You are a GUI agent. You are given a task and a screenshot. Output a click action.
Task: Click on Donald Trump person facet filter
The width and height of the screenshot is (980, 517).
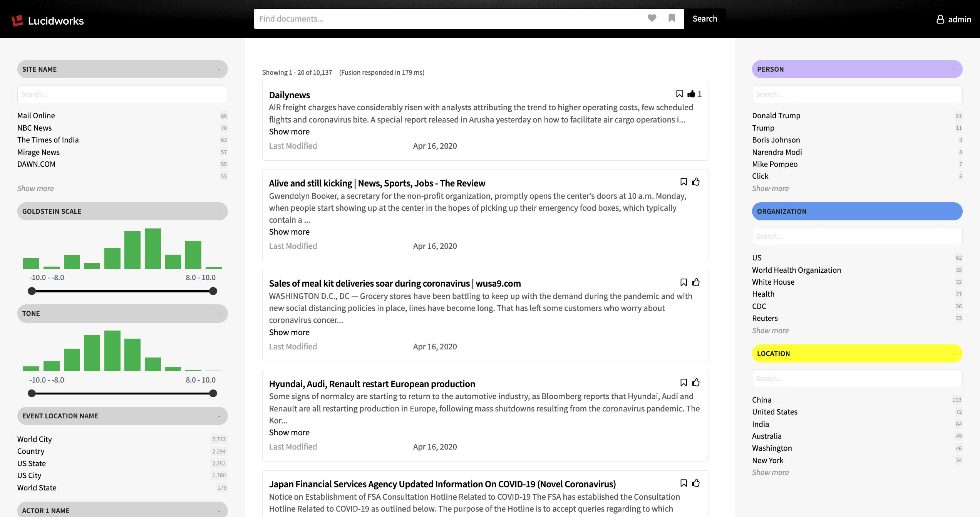coord(776,116)
